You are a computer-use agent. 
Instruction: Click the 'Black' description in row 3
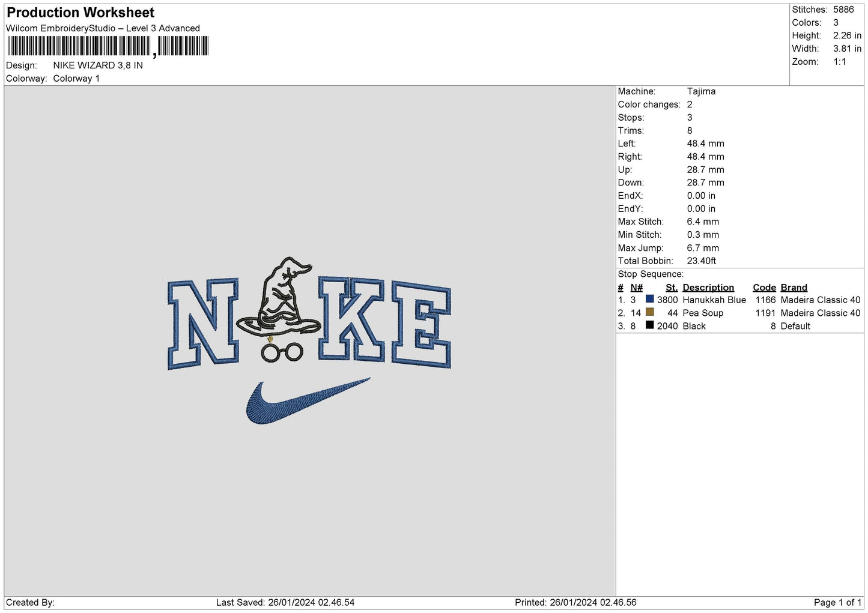tap(694, 327)
